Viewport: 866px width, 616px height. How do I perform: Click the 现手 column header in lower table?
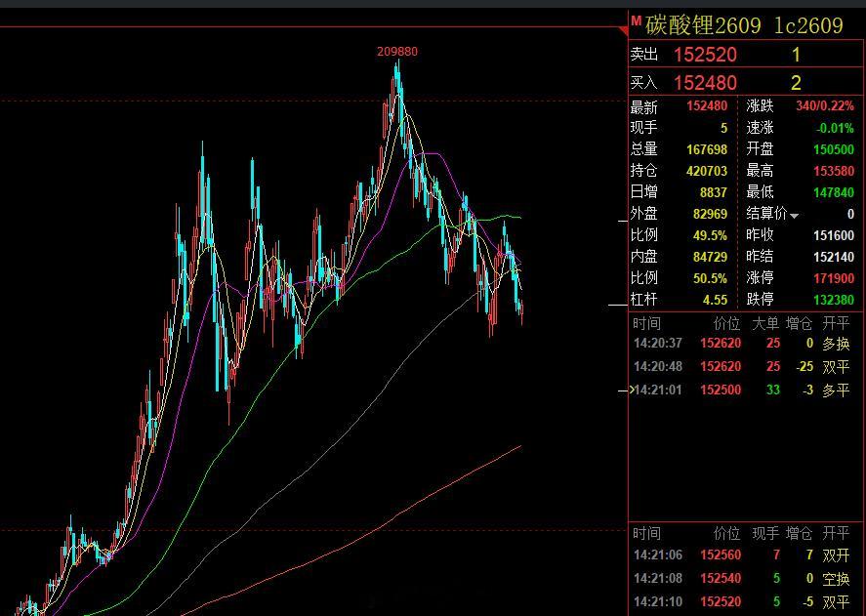coord(765,533)
